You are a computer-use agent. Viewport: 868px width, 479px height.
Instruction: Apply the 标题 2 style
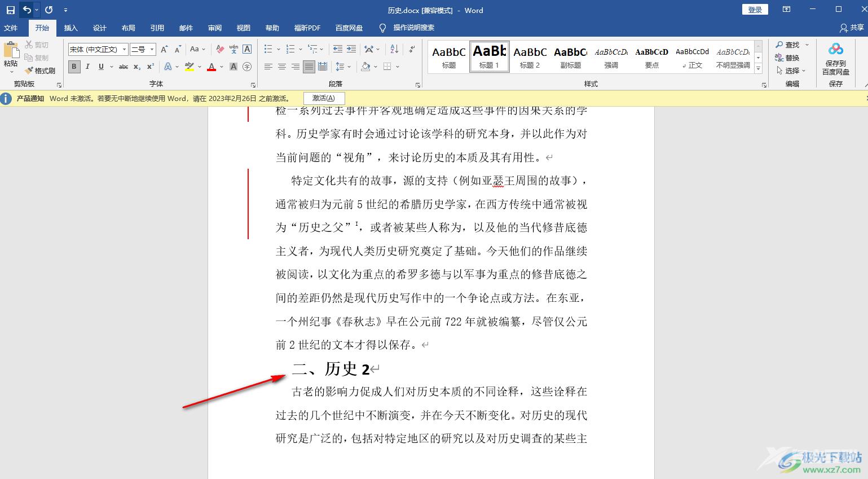click(530, 57)
